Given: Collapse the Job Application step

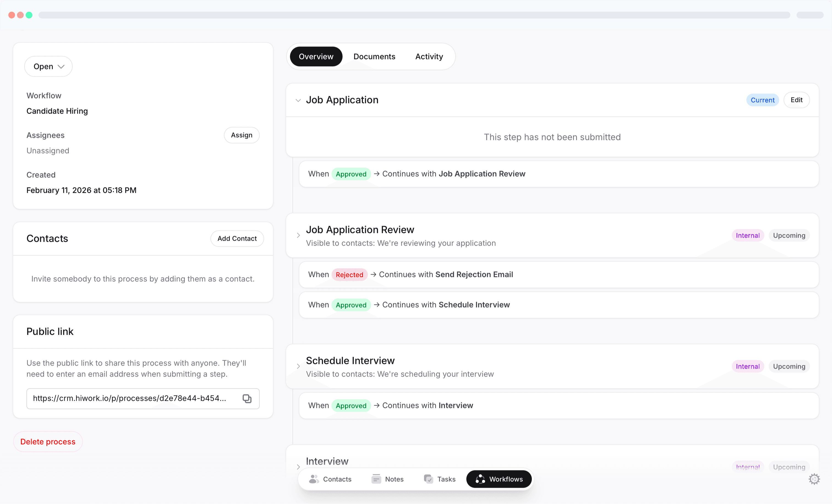Looking at the screenshot, I should [x=298, y=100].
